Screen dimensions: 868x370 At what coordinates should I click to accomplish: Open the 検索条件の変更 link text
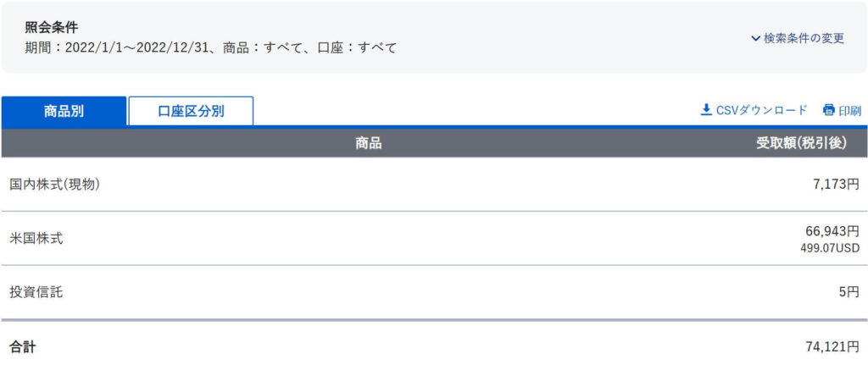(804, 39)
